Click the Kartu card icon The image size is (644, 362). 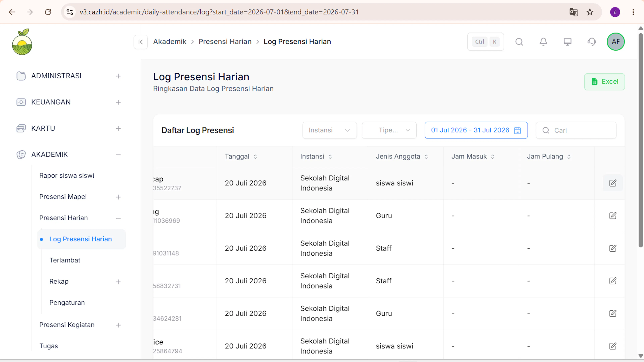pyautogui.click(x=21, y=128)
